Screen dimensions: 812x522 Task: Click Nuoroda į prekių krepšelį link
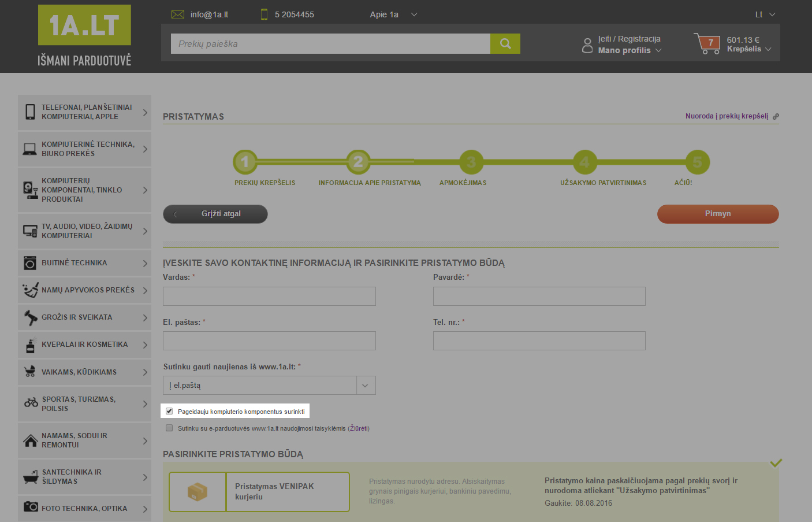click(727, 116)
